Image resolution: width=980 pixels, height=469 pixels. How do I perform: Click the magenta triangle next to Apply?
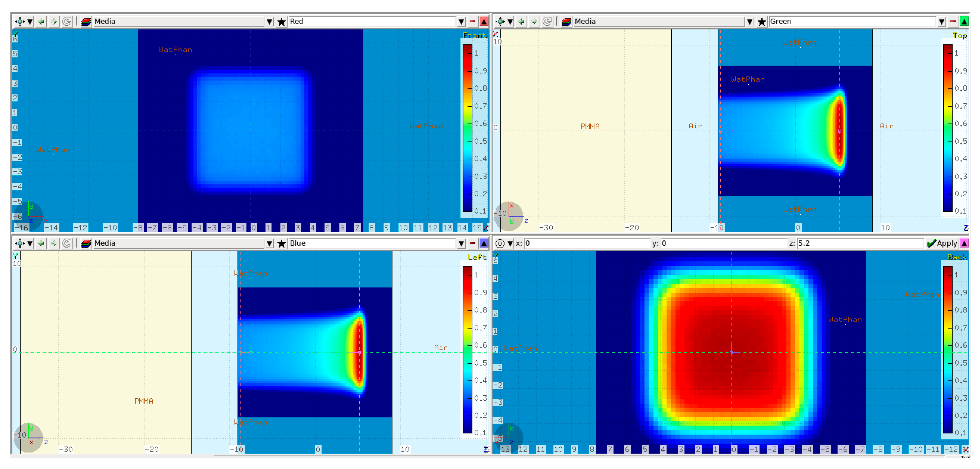[x=964, y=243]
